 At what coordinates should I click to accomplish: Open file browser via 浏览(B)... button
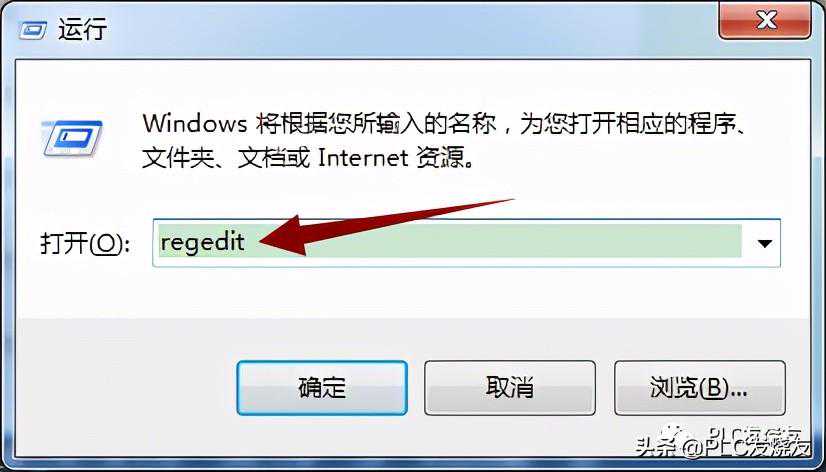700,388
